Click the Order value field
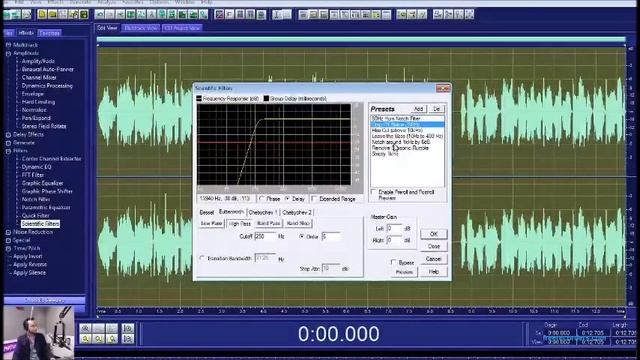 pos(331,236)
